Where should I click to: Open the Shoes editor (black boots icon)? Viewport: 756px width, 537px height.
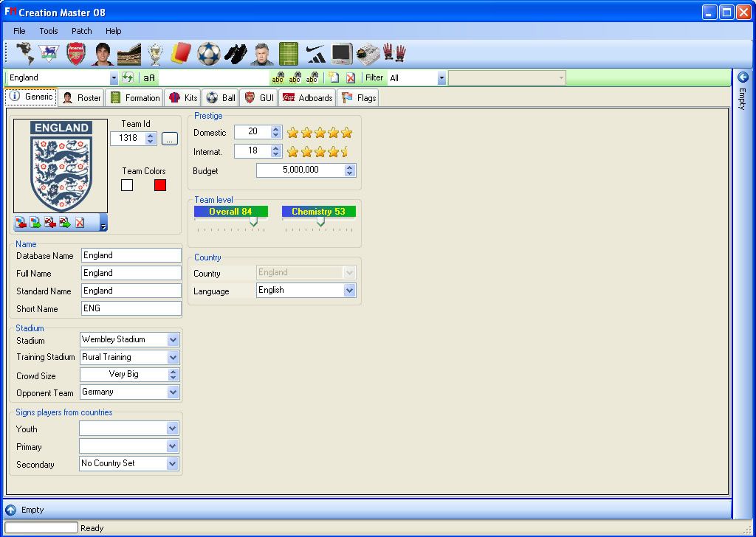235,54
